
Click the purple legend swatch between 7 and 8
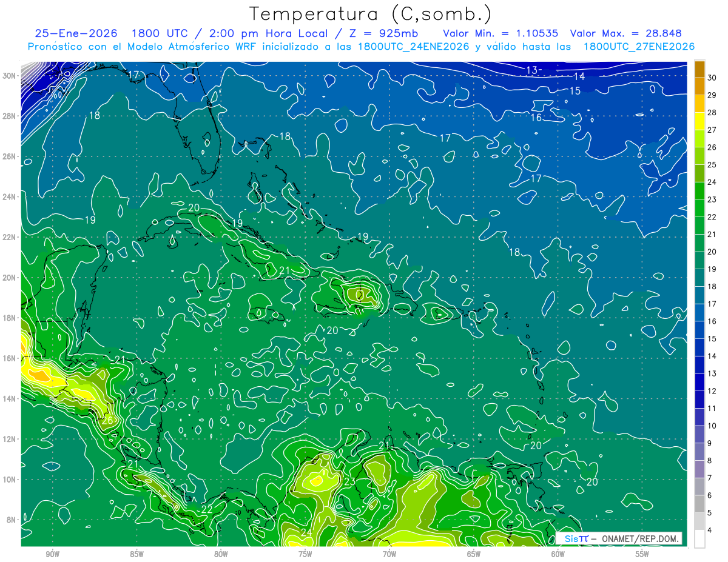[x=699, y=469]
